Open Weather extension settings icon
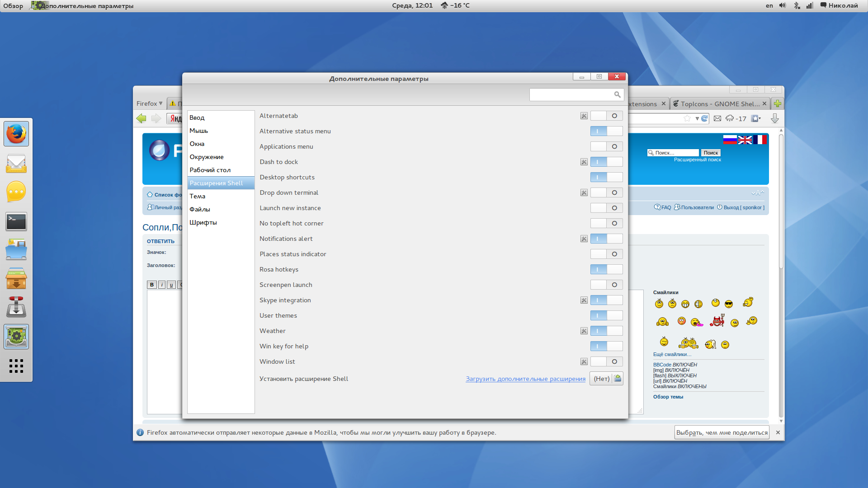Image resolution: width=868 pixels, height=488 pixels. coord(584,331)
